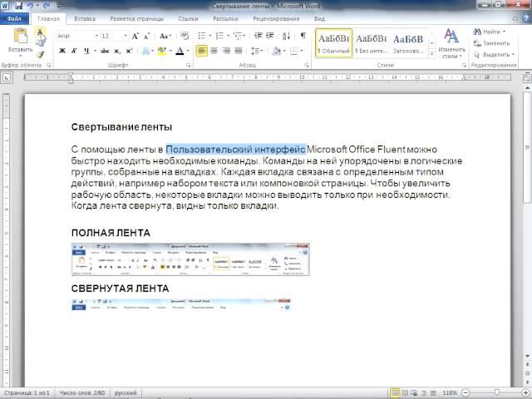Toggle numbered list
This screenshot has height=399, width=532.
coord(219,36)
